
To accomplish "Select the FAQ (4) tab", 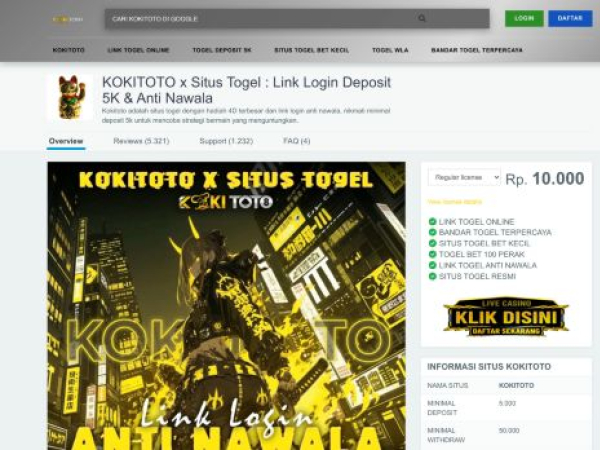I will click(297, 141).
